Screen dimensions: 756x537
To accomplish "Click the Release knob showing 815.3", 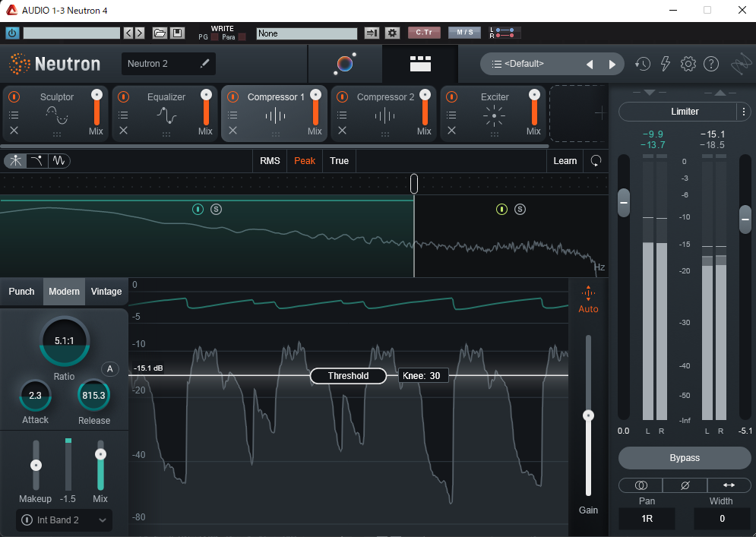I will 93,395.
